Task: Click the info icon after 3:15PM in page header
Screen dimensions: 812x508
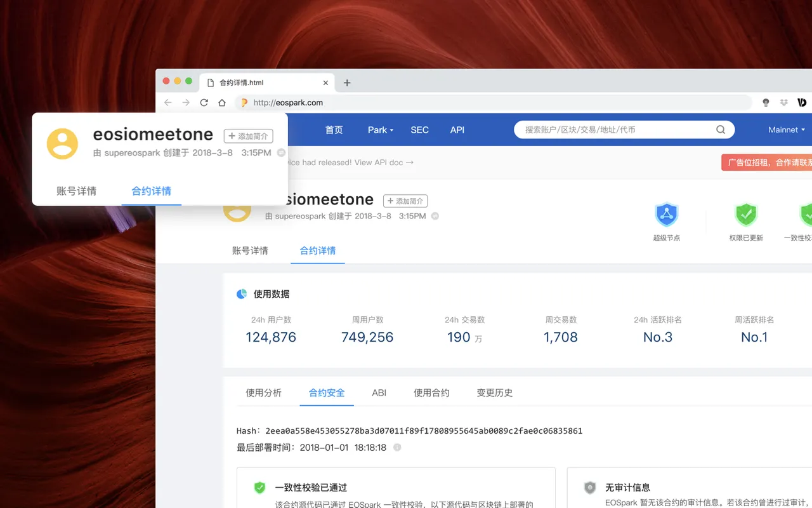Action: 435,216
